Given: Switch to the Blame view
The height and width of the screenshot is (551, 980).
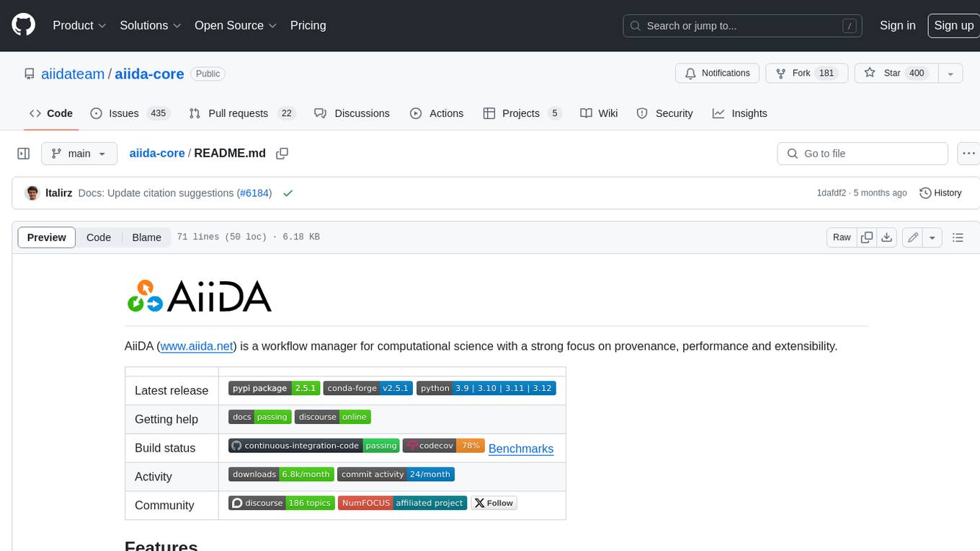Looking at the screenshot, I should pyautogui.click(x=146, y=237).
